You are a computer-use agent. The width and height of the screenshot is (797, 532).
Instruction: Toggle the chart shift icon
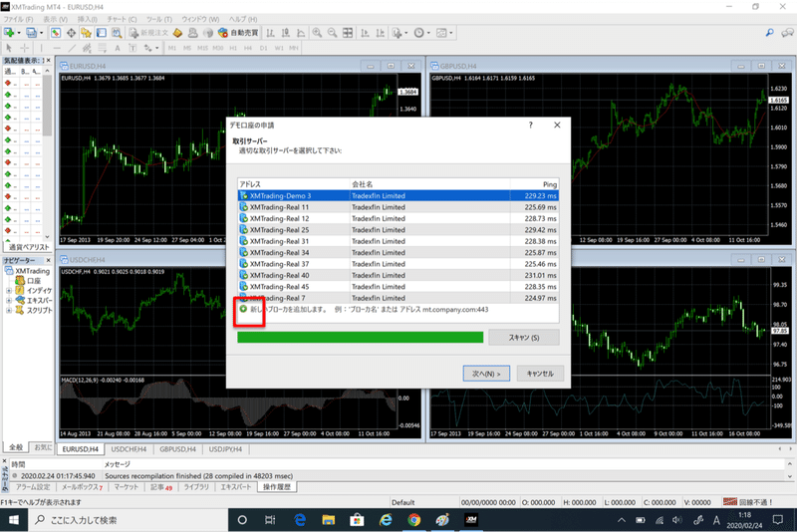point(381,33)
